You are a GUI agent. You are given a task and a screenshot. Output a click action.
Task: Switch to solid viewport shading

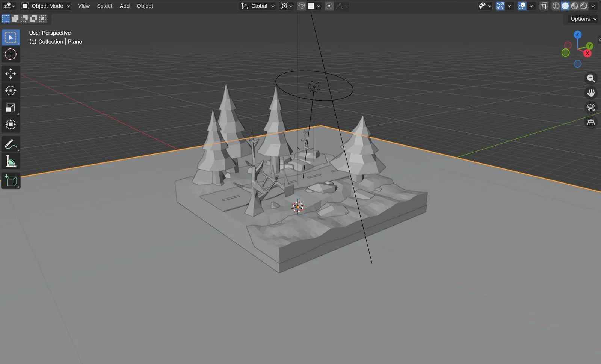coord(565,6)
